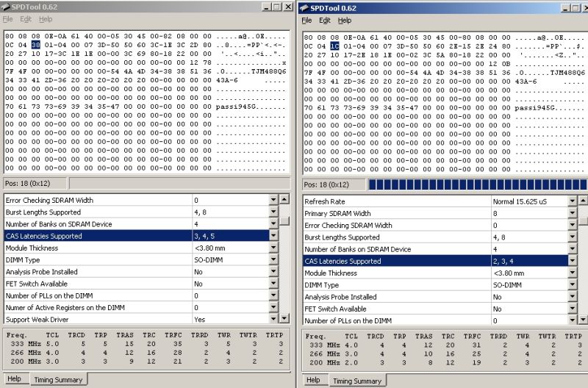Select Refresh Rate row in right window
This screenshot has width=588, height=388.
435,201
